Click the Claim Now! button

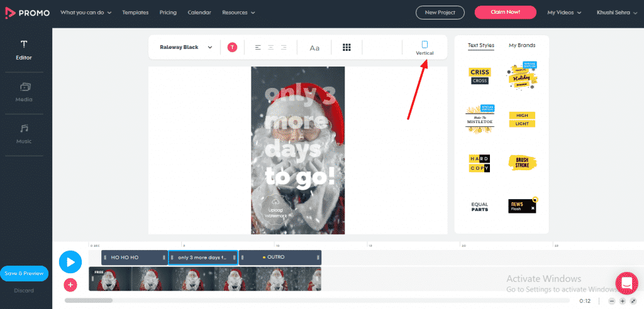pyautogui.click(x=505, y=13)
